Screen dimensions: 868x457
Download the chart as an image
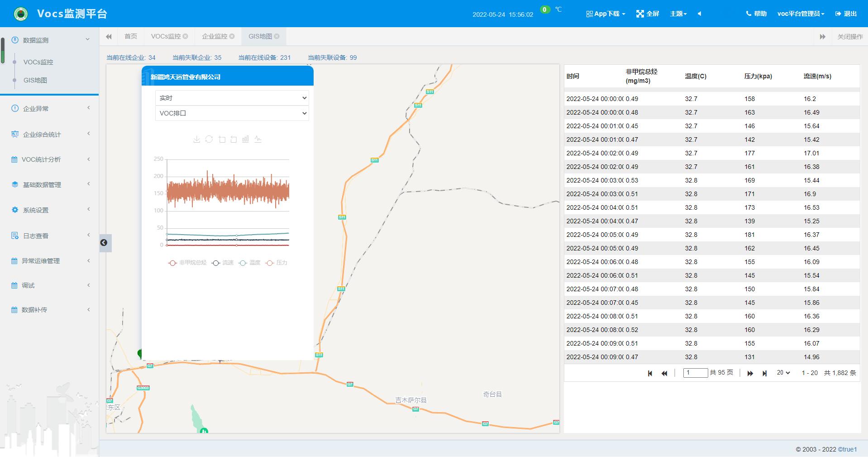click(196, 140)
